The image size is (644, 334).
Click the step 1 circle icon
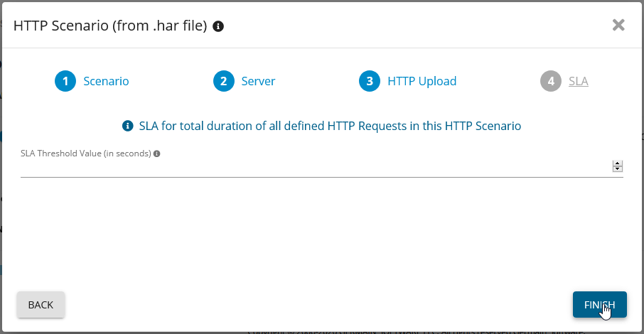[65, 81]
